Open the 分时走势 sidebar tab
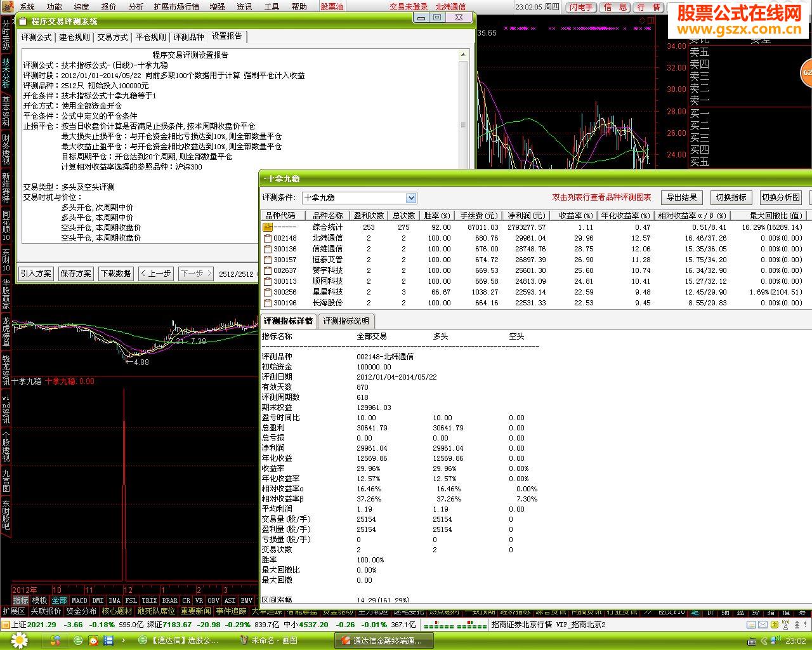Image resolution: width=812 pixels, height=650 pixels. [6, 34]
